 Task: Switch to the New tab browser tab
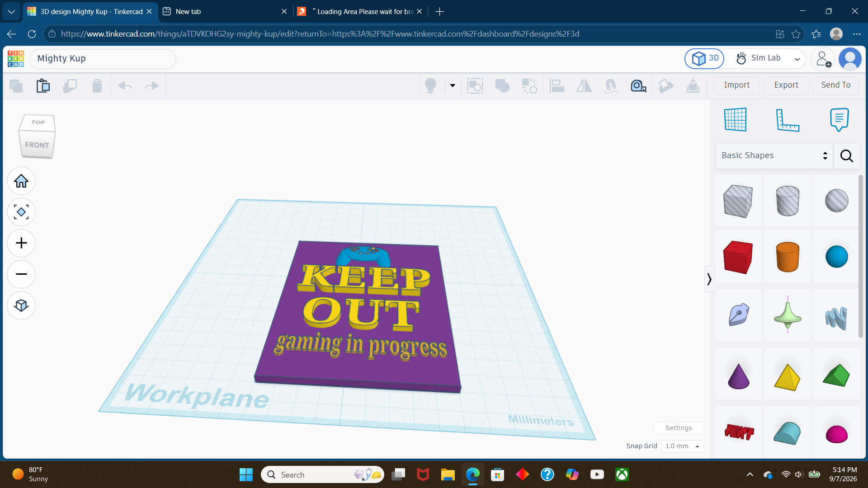(x=225, y=11)
